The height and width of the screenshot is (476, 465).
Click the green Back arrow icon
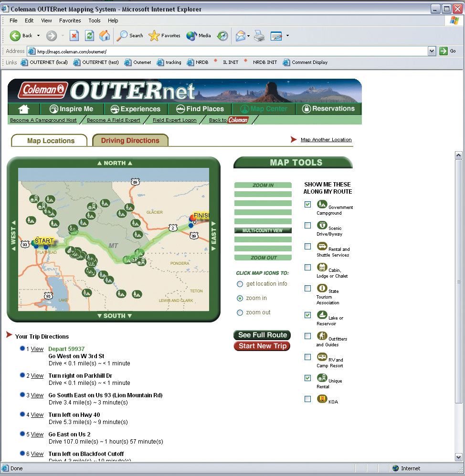tap(16, 36)
